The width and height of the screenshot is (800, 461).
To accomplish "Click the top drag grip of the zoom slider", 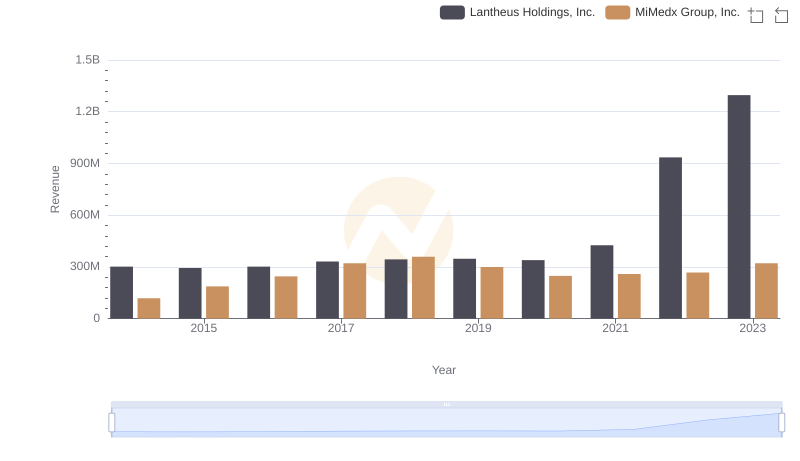I will tap(446, 404).
